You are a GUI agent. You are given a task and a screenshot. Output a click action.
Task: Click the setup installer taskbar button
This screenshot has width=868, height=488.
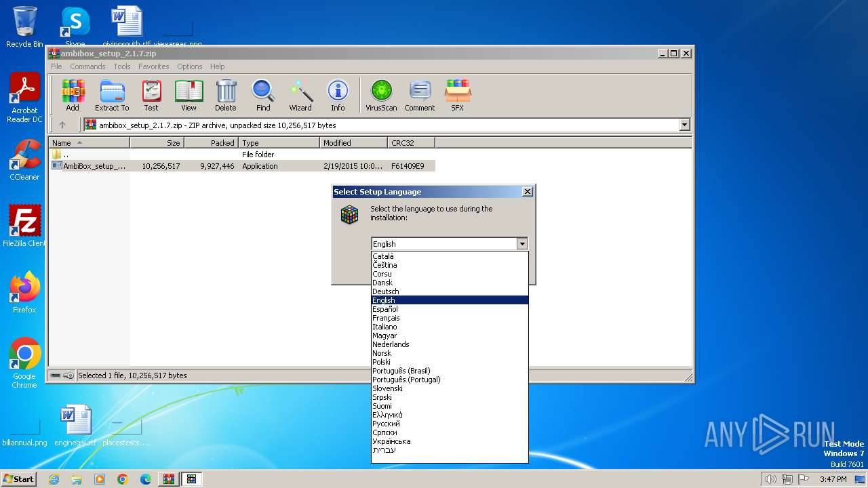point(191,479)
